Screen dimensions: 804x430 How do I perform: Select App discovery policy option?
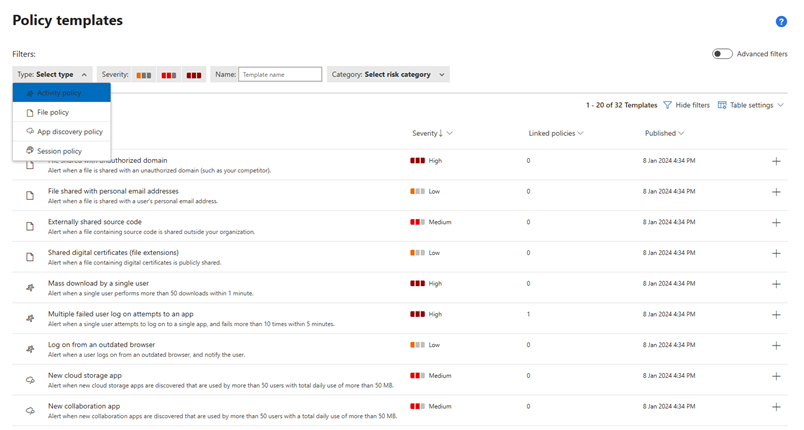point(69,132)
